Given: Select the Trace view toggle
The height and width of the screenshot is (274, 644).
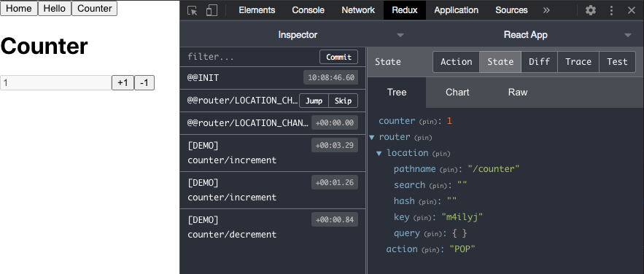Looking at the screenshot, I should 578,62.
